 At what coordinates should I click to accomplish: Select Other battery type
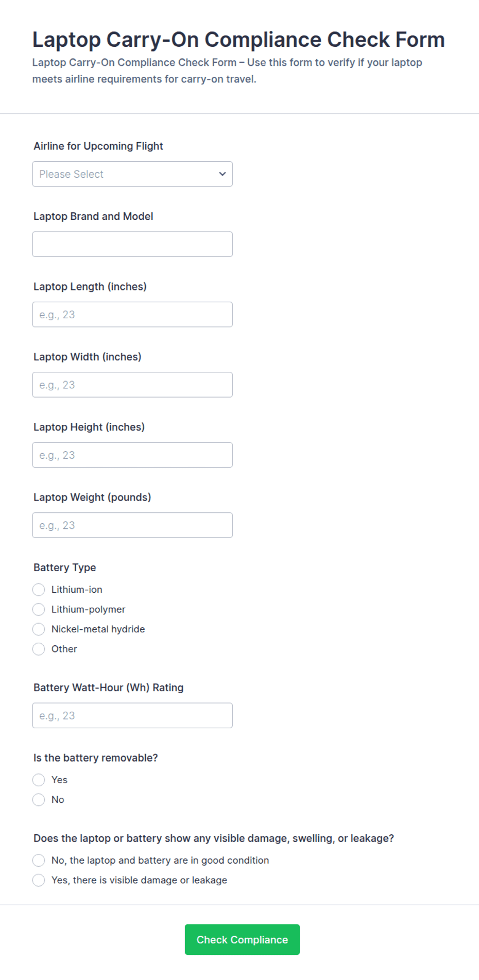click(x=39, y=649)
